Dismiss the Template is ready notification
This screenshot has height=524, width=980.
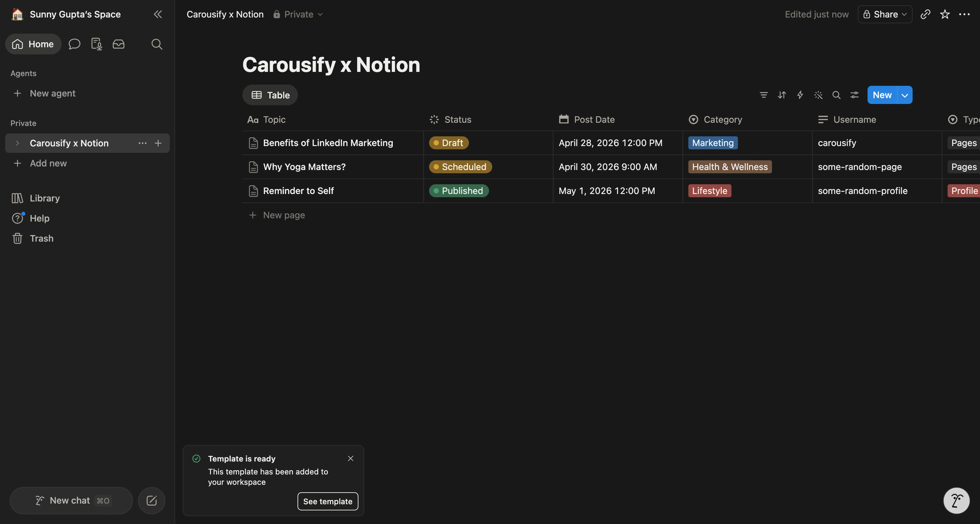(x=351, y=459)
